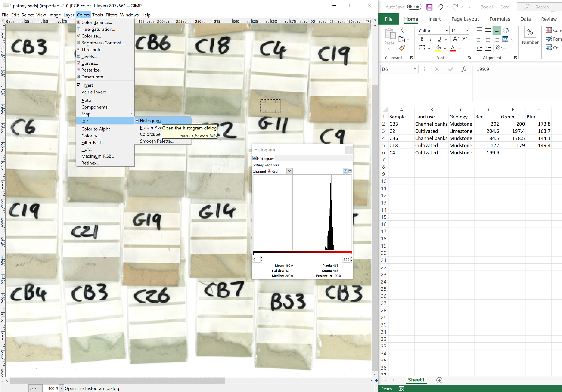Add a new sheet with plus button
The height and width of the screenshot is (392, 562).
tap(439, 380)
